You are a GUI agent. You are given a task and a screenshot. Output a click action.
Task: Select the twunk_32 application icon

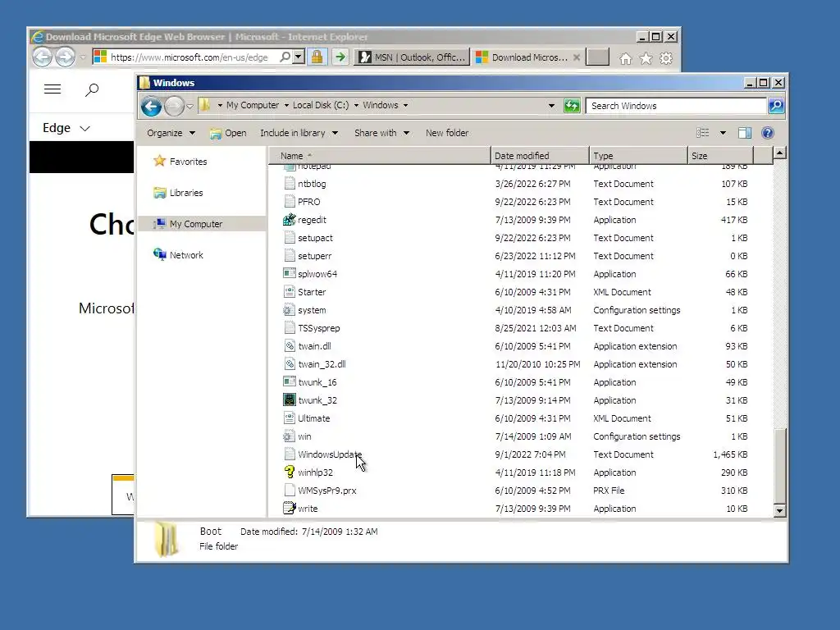tap(290, 399)
